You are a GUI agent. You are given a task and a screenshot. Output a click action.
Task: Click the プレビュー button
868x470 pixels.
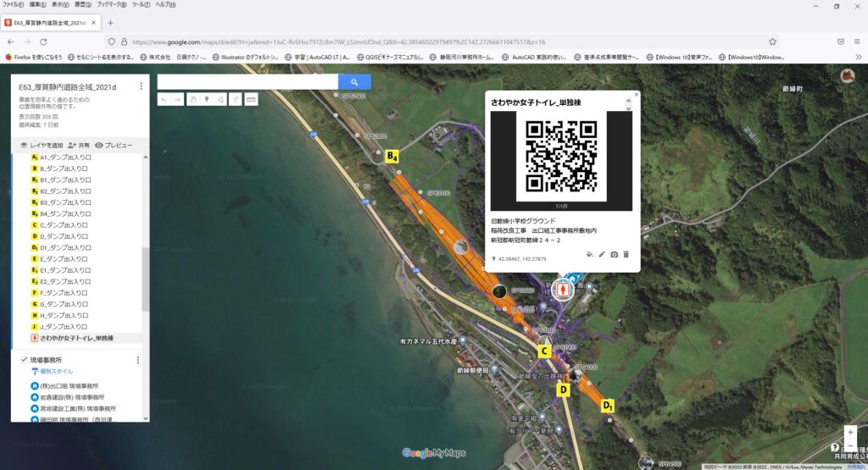(x=113, y=145)
